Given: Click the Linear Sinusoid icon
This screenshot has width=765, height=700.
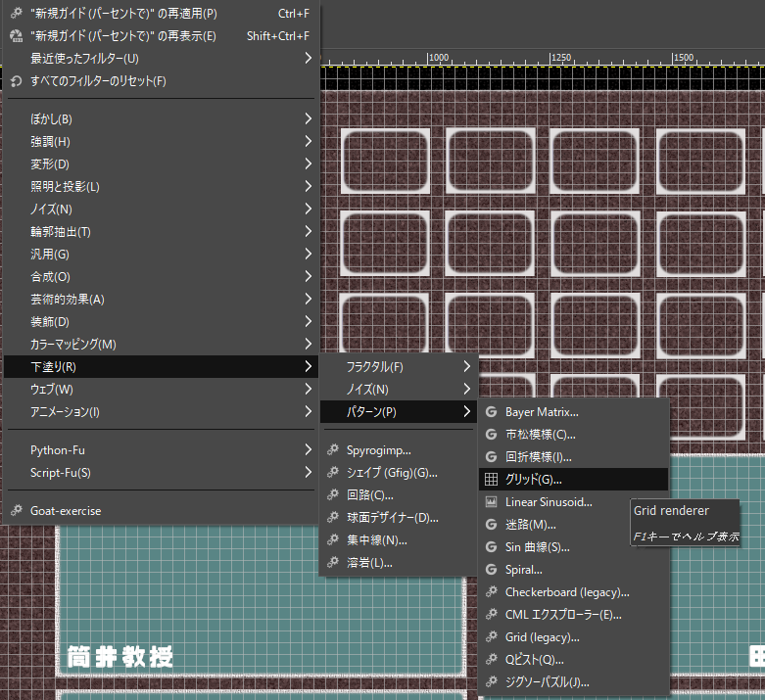Looking at the screenshot, I should (x=492, y=502).
